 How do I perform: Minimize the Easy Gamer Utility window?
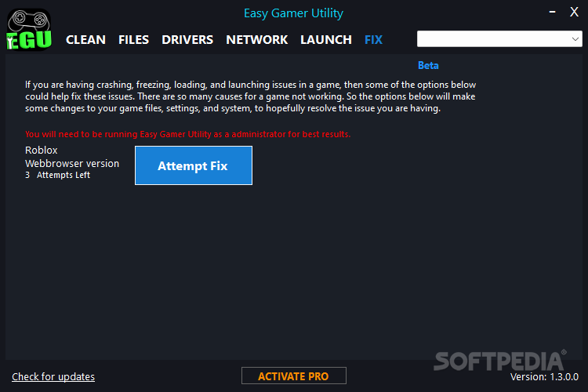pyautogui.click(x=552, y=12)
